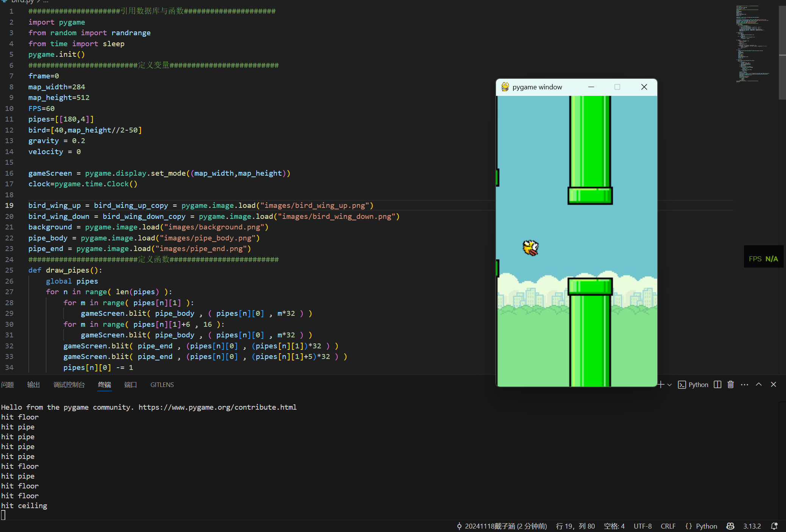
Task: Open the GITLENS panel tab
Action: click(162, 385)
